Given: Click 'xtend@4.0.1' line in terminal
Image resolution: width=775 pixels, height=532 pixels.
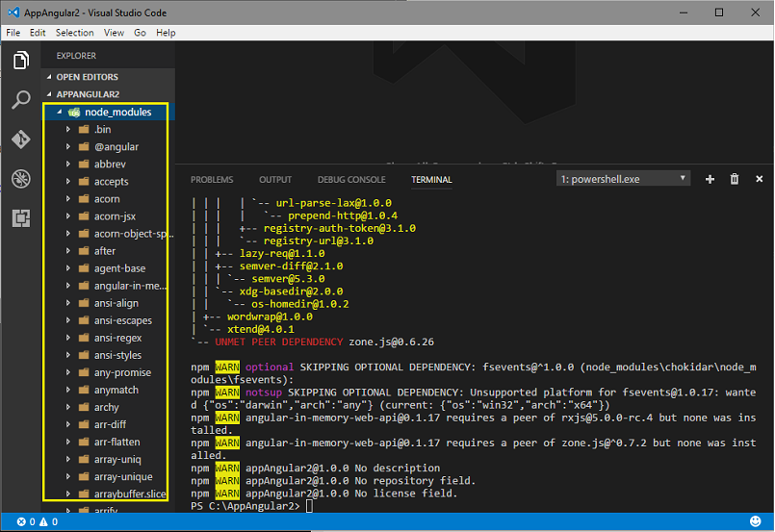Looking at the screenshot, I should click(x=261, y=329).
